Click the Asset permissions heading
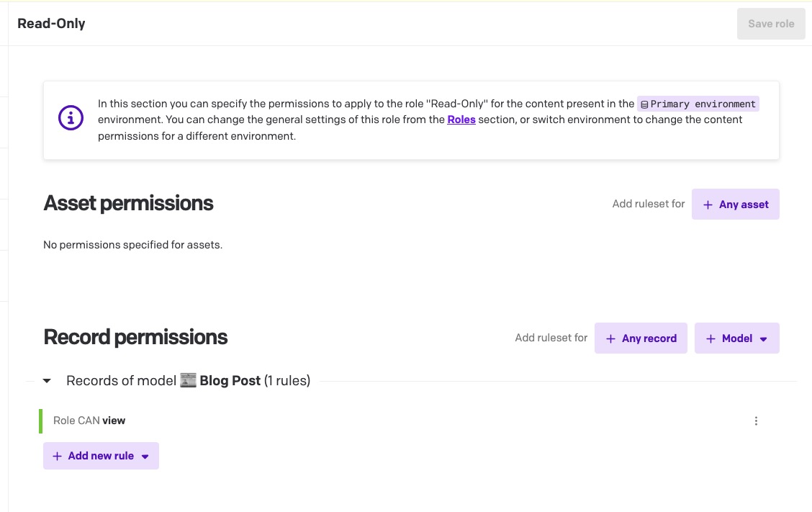The image size is (812, 512). click(x=128, y=203)
